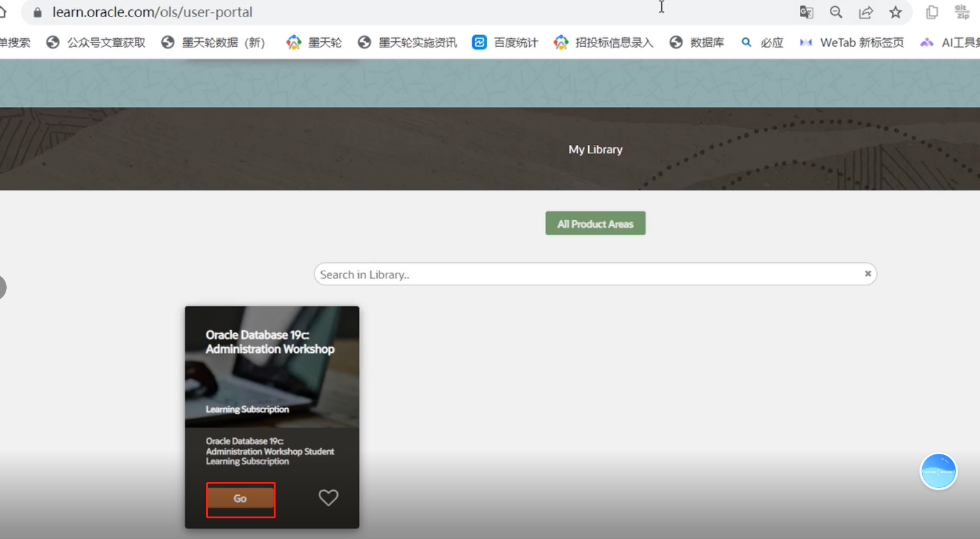This screenshot has height=539, width=980.
Task: Click the 墨天轮实施资讯 globe favicon
Action: click(364, 43)
